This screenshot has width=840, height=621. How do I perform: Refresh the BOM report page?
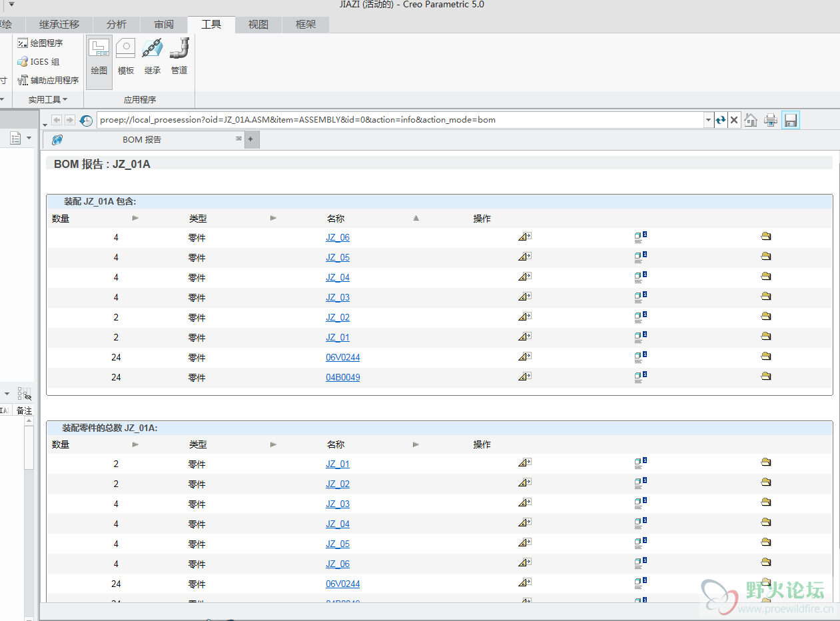point(721,120)
